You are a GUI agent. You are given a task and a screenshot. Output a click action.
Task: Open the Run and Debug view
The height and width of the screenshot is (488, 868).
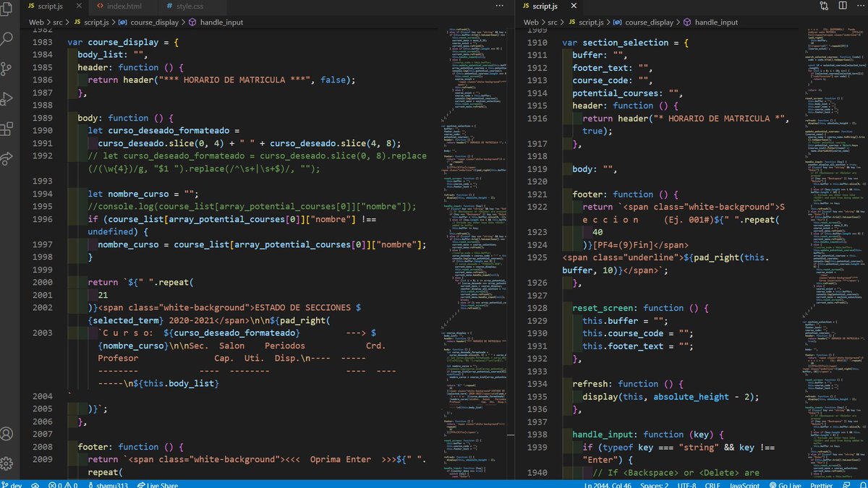[x=7, y=98]
